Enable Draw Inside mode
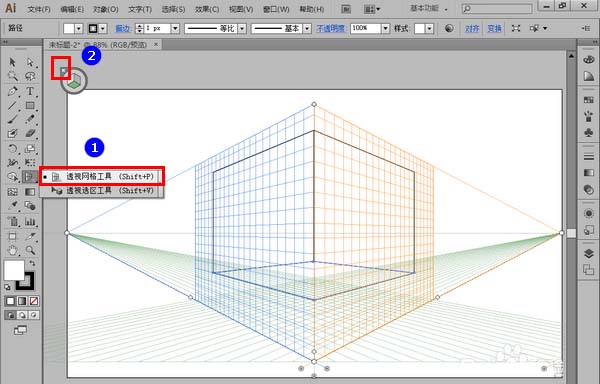Viewport: 600px width, 384px height. coord(34,315)
